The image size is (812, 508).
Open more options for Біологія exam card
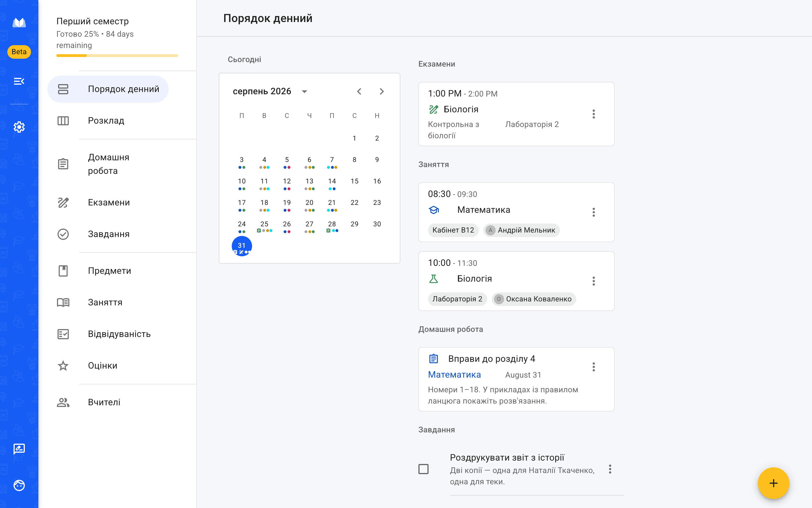593,114
